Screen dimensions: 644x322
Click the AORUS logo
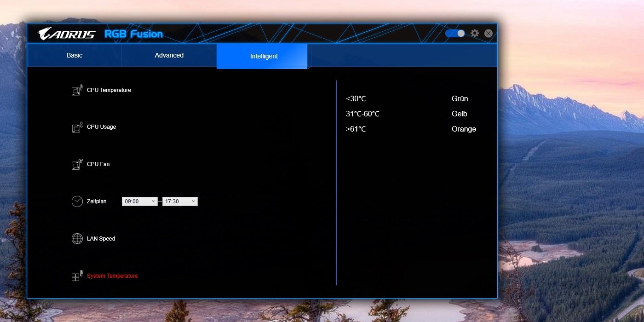pos(67,34)
